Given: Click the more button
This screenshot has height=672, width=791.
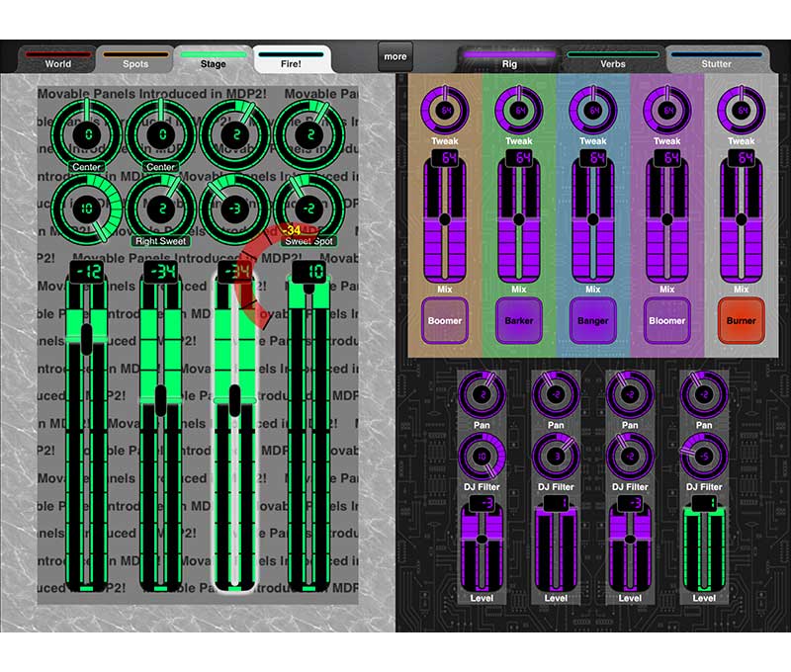Looking at the screenshot, I should (x=395, y=56).
